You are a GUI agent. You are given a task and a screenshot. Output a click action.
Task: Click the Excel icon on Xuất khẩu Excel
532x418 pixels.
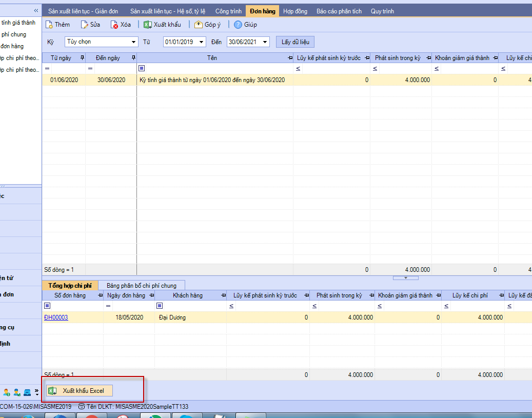click(52, 391)
